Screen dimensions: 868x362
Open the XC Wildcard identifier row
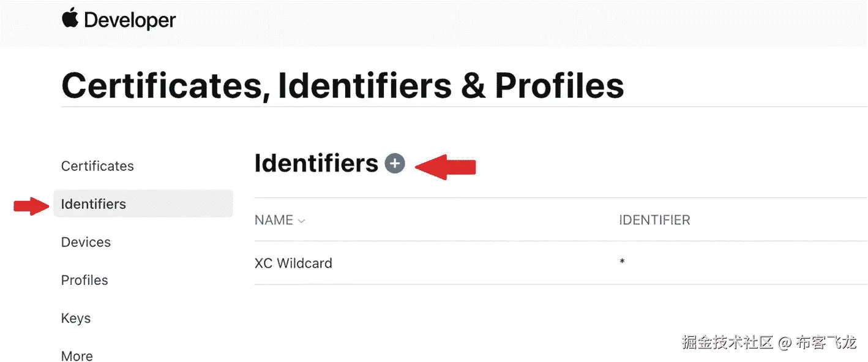pos(293,263)
